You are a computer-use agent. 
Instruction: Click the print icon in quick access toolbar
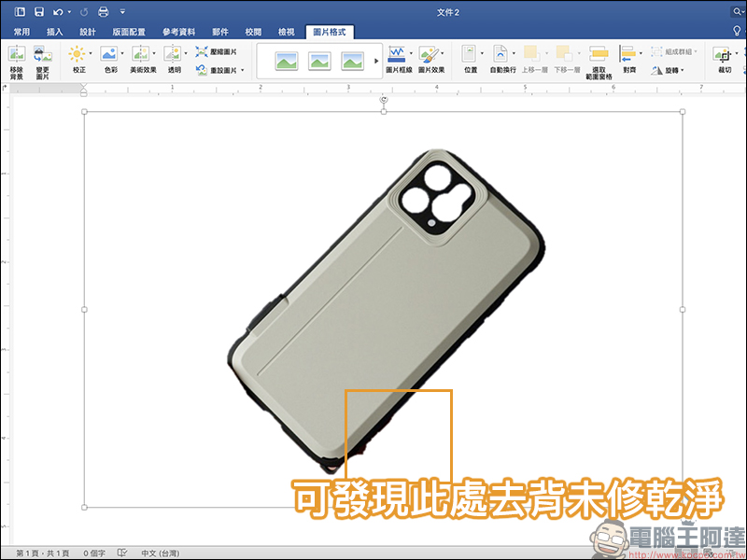coord(103,12)
